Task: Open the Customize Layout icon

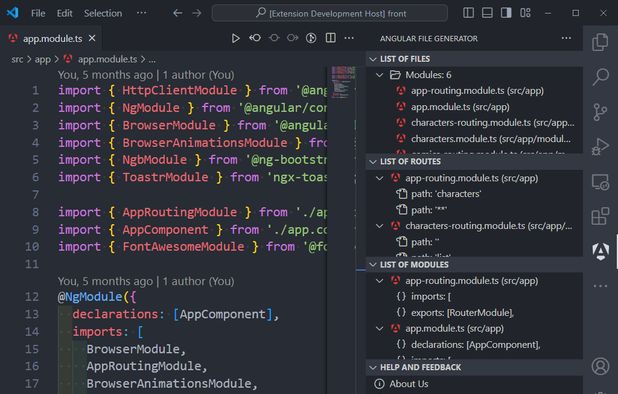Action: tap(525, 13)
